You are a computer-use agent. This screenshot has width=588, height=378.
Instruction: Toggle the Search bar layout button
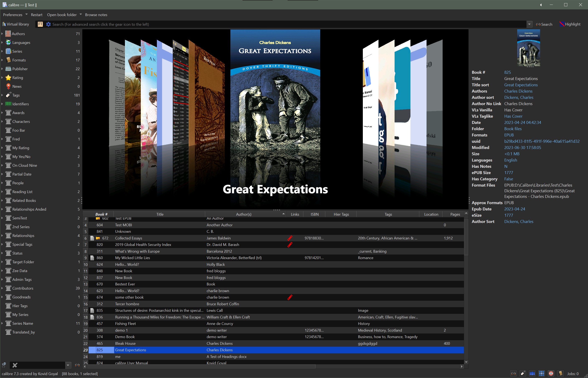(513, 374)
